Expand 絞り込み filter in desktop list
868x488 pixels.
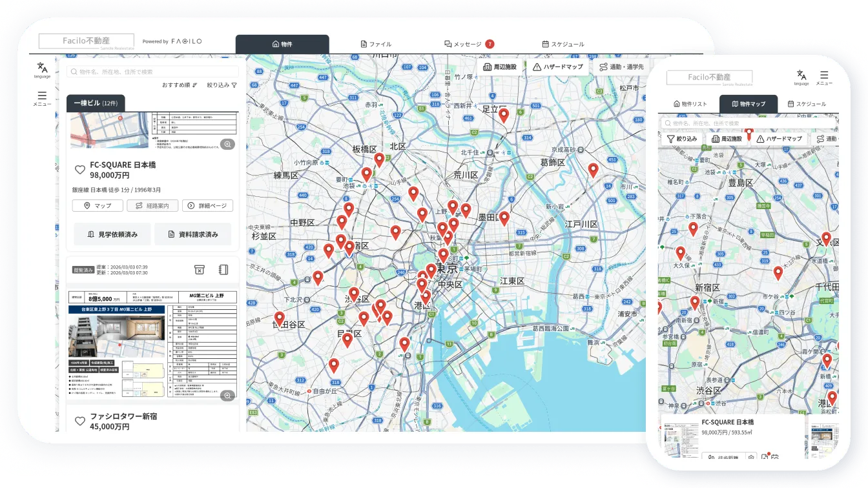tap(222, 85)
